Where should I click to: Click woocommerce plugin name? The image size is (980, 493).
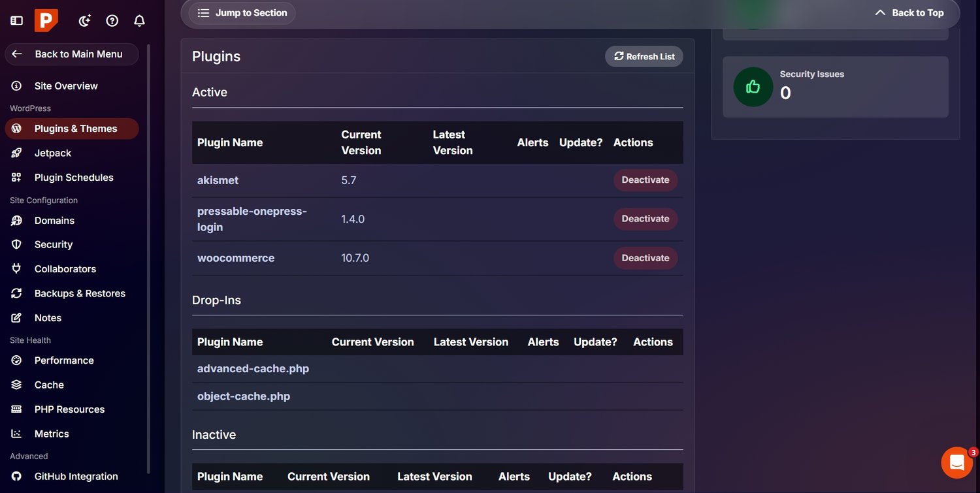click(x=236, y=258)
